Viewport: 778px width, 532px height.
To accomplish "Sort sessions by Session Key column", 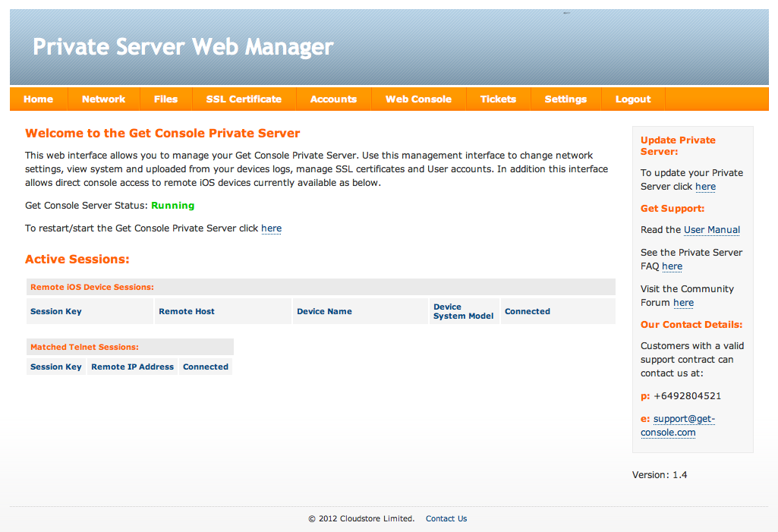I will pos(55,311).
